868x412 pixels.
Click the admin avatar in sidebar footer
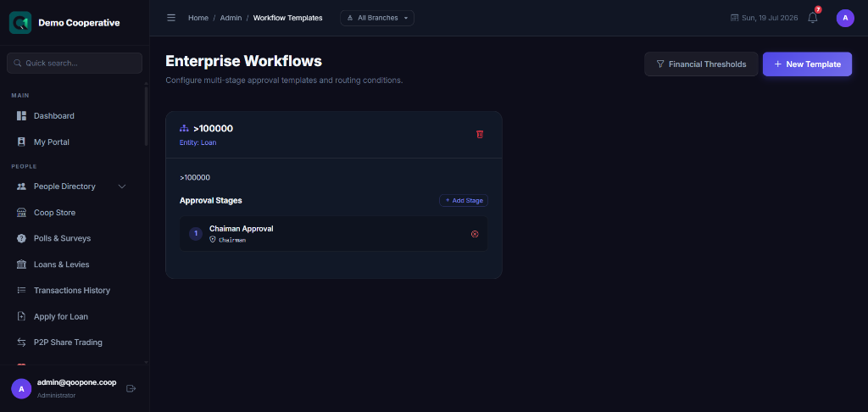(21, 389)
